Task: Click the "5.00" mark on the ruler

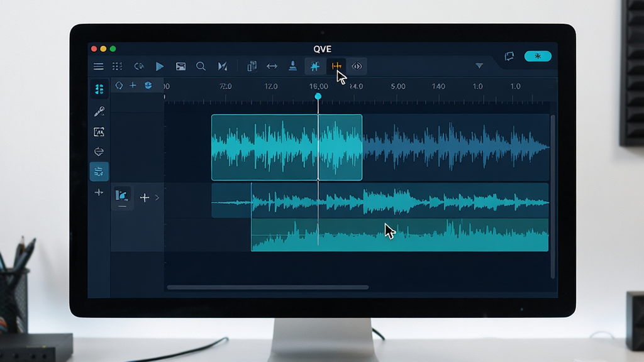Action: pos(398,87)
